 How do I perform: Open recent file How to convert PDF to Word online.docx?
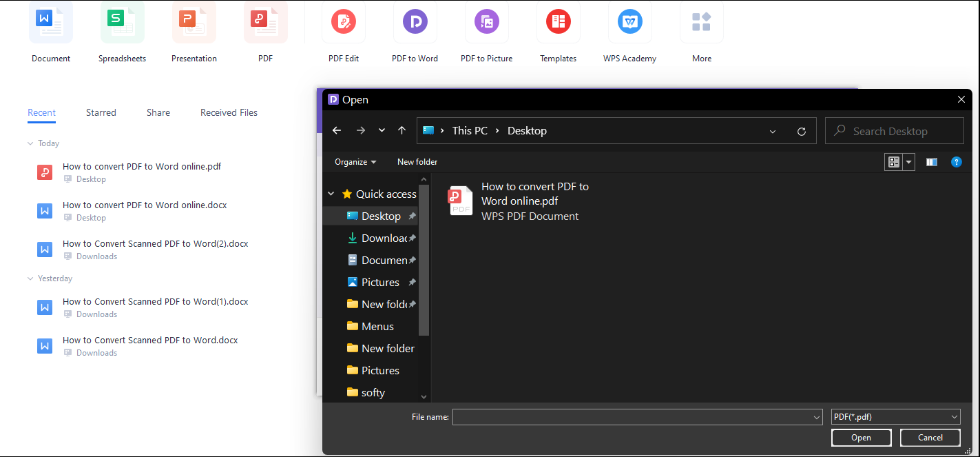[145, 205]
